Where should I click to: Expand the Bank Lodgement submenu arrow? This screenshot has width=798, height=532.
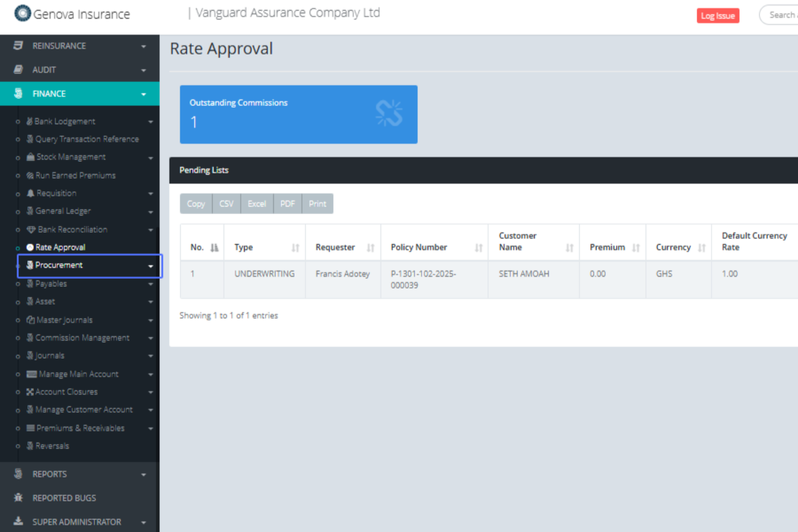click(151, 122)
